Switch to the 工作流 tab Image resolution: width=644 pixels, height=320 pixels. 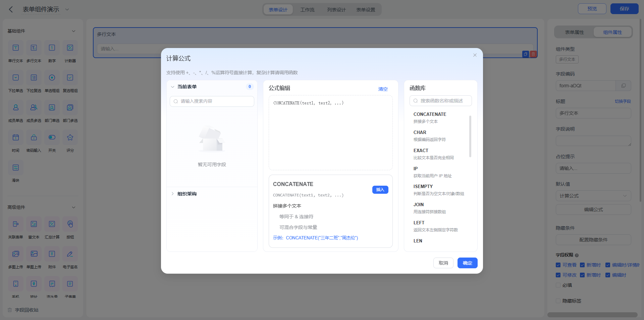(x=308, y=10)
